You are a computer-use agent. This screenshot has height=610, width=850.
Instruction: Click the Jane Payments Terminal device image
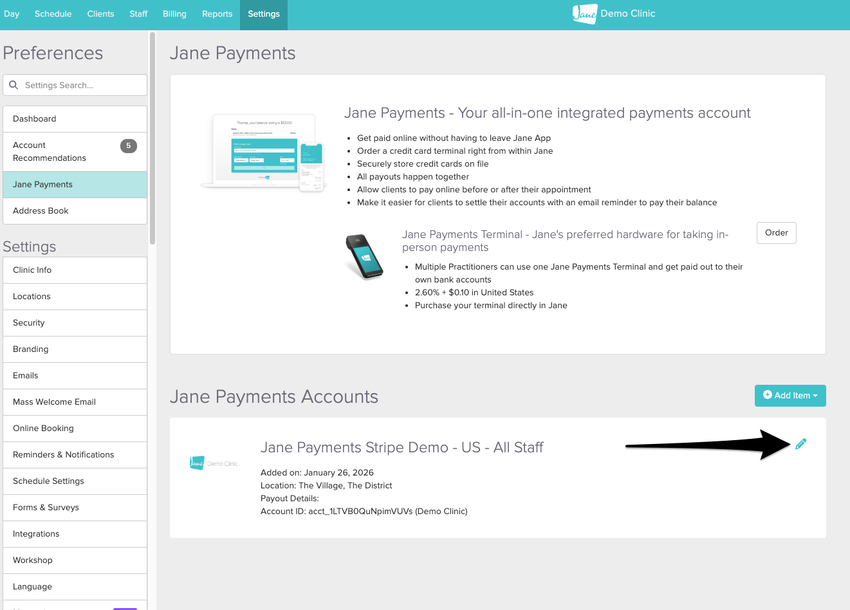(x=364, y=257)
